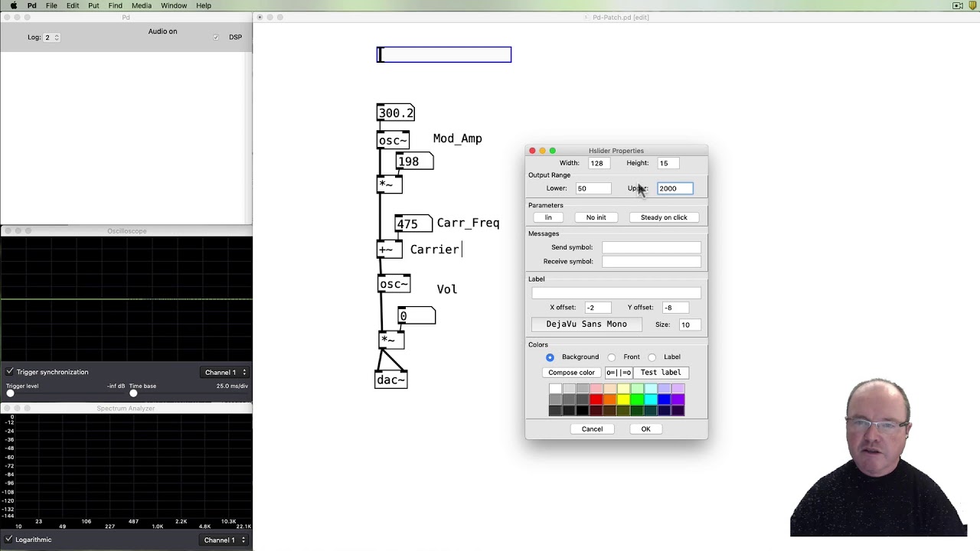Pick the bright green color swatch
This screenshot has height=551, width=980.
[x=637, y=399]
